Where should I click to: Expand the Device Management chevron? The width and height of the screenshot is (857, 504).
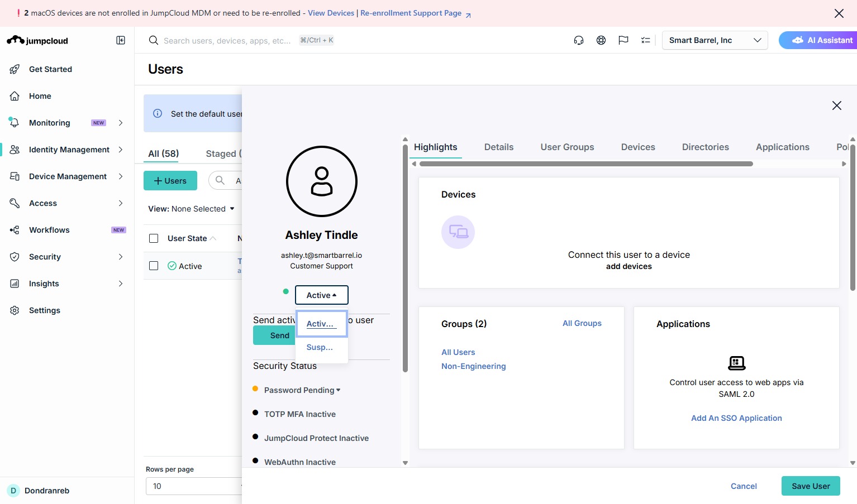[121, 176]
